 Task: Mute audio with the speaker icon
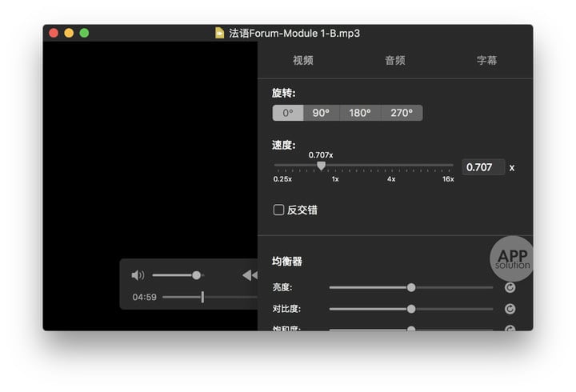pos(138,275)
